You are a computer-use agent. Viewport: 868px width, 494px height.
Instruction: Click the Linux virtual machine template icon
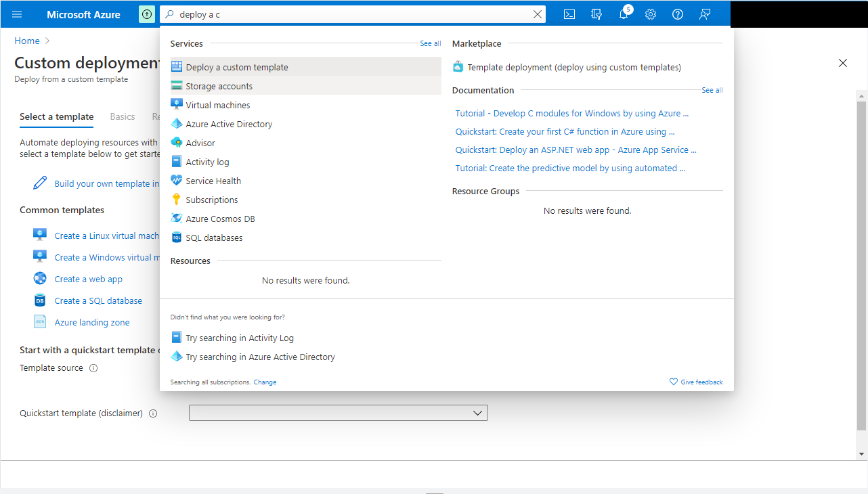point(40,235)
